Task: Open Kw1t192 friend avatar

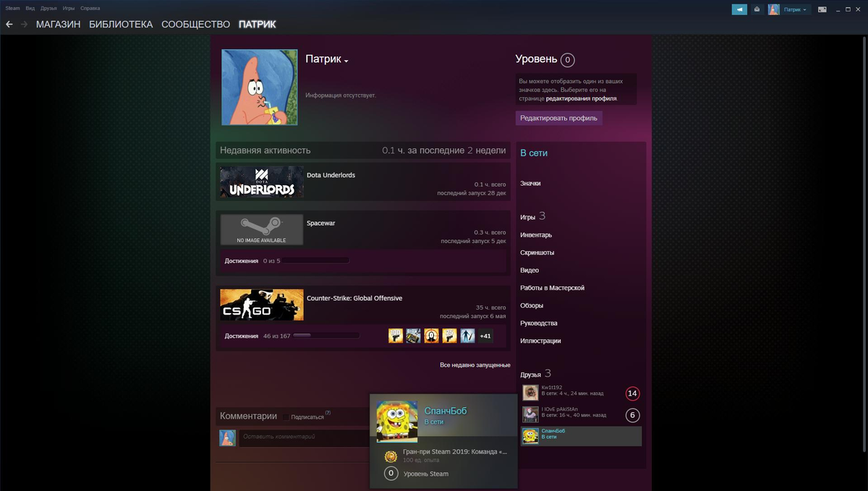Action: [x=530, y=393]
